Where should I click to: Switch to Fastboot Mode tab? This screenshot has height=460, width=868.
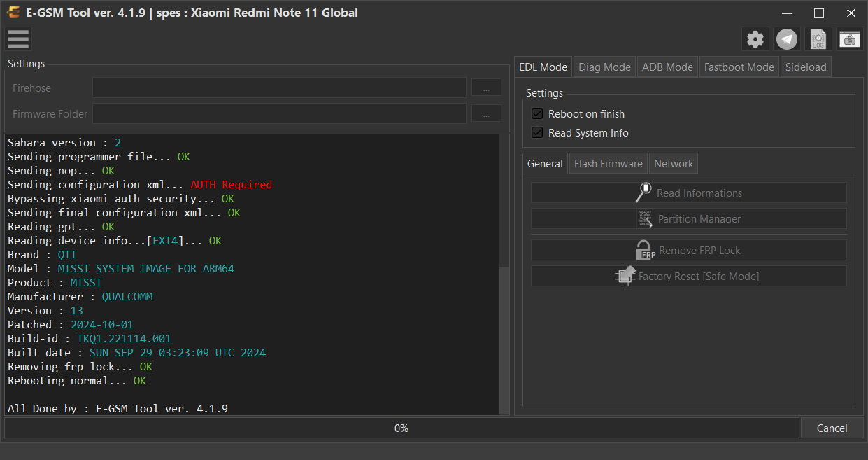(x=739, y=67)
